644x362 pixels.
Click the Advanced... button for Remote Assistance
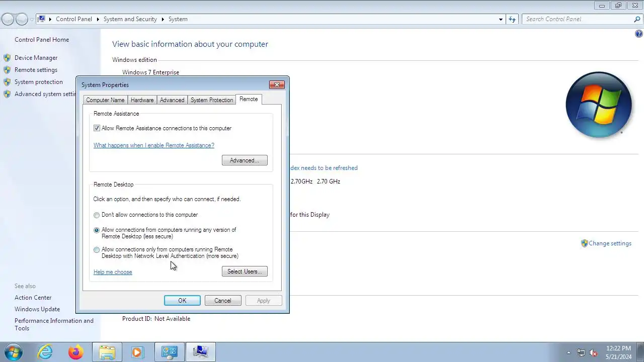point(245,160)
